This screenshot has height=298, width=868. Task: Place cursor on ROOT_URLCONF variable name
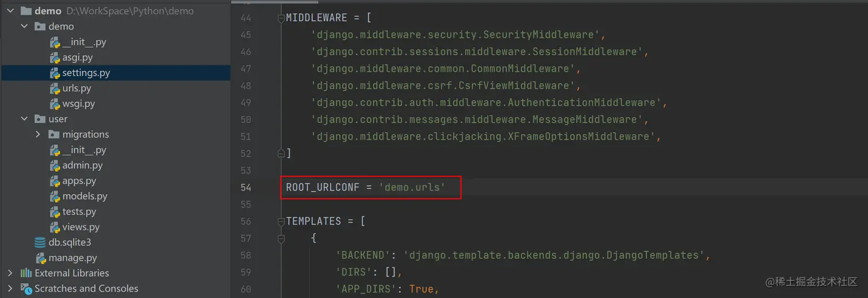click(323, 187)
